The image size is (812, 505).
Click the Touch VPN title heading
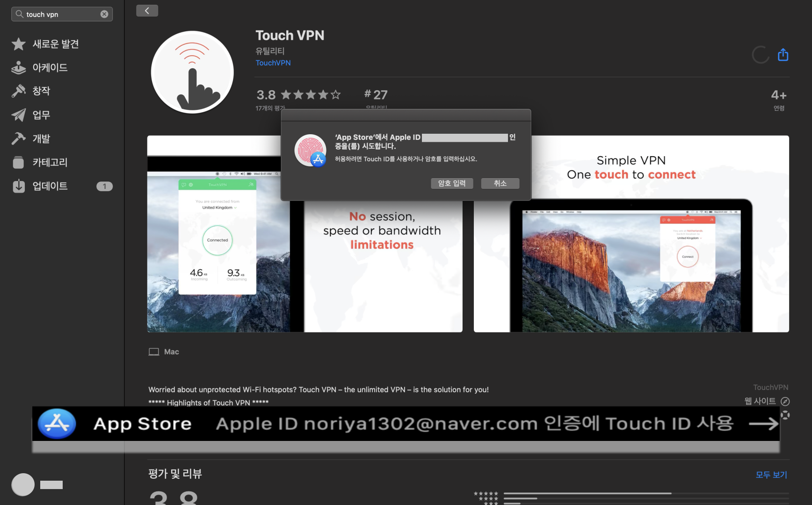[x=290, y=35]
